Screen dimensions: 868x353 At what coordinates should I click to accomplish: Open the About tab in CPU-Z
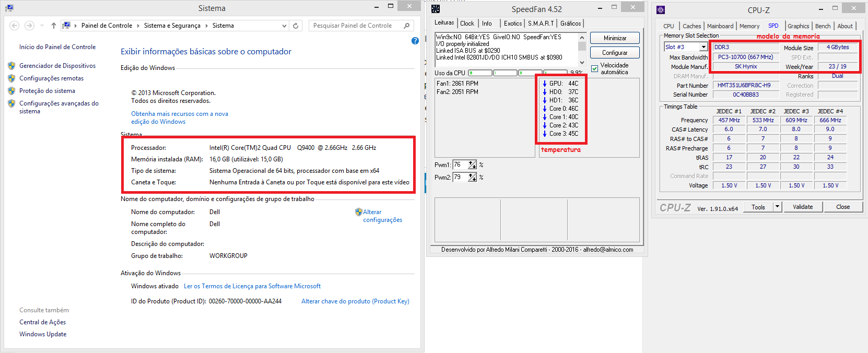click(x=845, y=26)
